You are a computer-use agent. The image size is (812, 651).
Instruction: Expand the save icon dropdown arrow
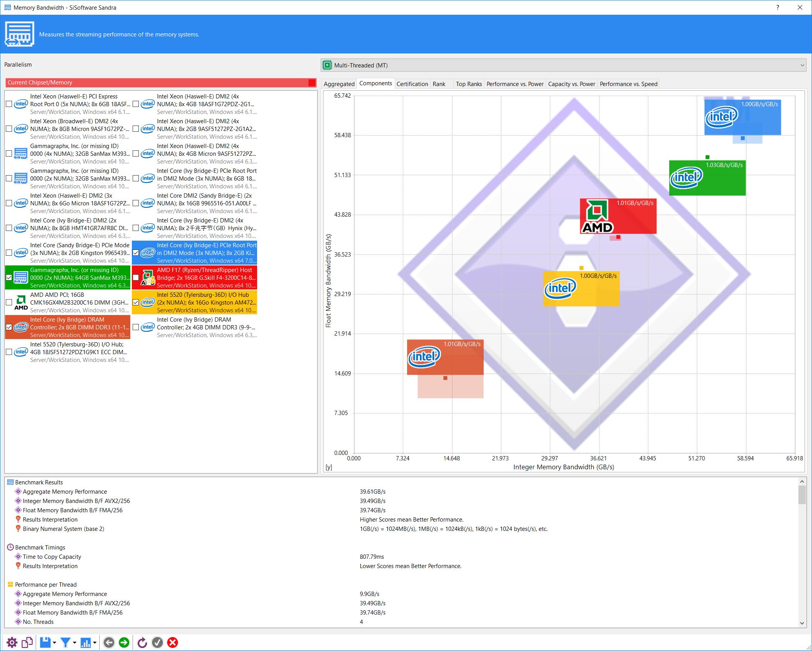coord(54,642)
